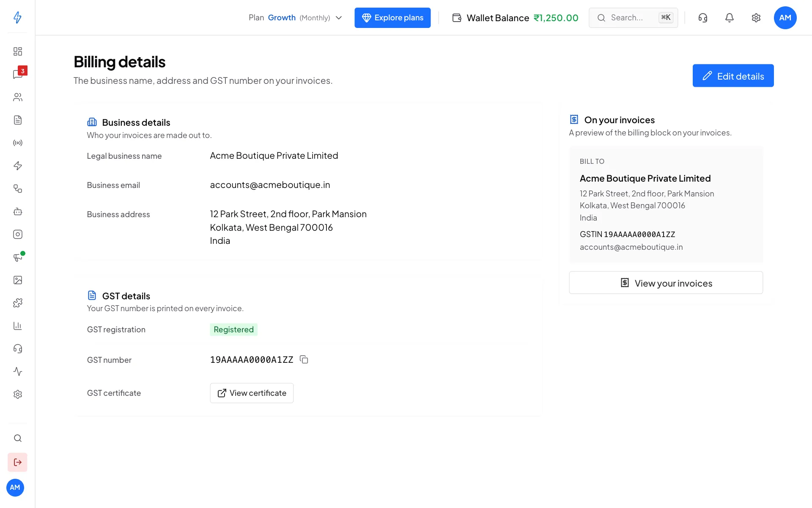This screenshot has height=508, width=812.
Task: Open the megaphone campaigns sidebar icon
Action: (17, 257)
